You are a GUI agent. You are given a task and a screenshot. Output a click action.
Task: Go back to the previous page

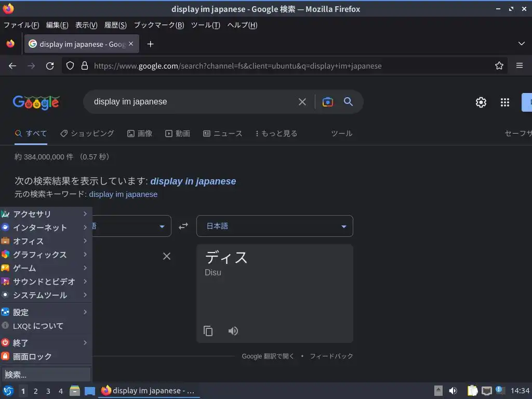(x=12, y=66)
